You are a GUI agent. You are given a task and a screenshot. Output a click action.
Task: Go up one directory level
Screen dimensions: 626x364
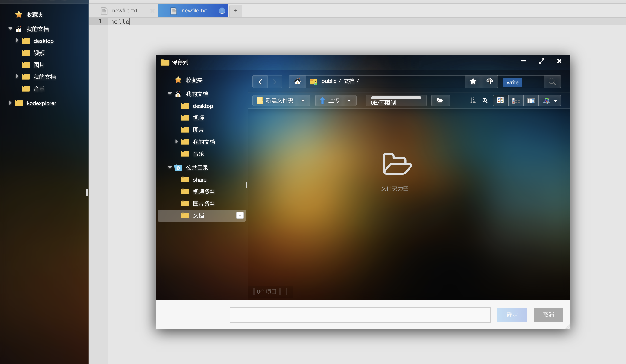(x=489, y=81)
